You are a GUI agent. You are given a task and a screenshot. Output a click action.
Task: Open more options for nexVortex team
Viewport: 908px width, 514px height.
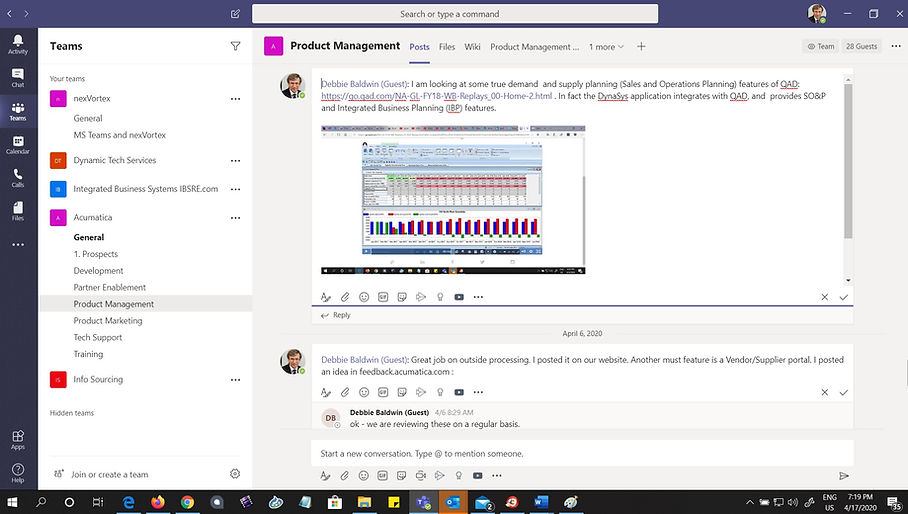click(235, 98)
